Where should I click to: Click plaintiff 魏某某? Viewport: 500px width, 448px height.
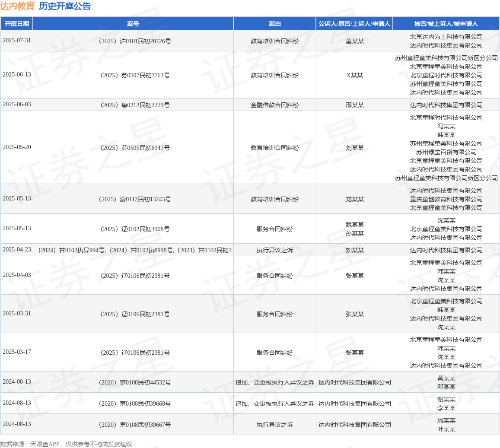pos(355,225)
